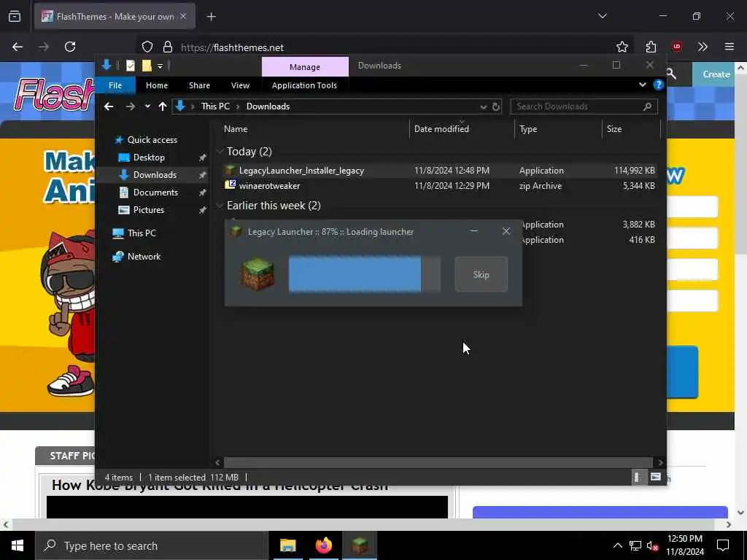This screenshot has width=747, height=560.
Task: Select the Manage contextual tab
Action: pos(305,66)
